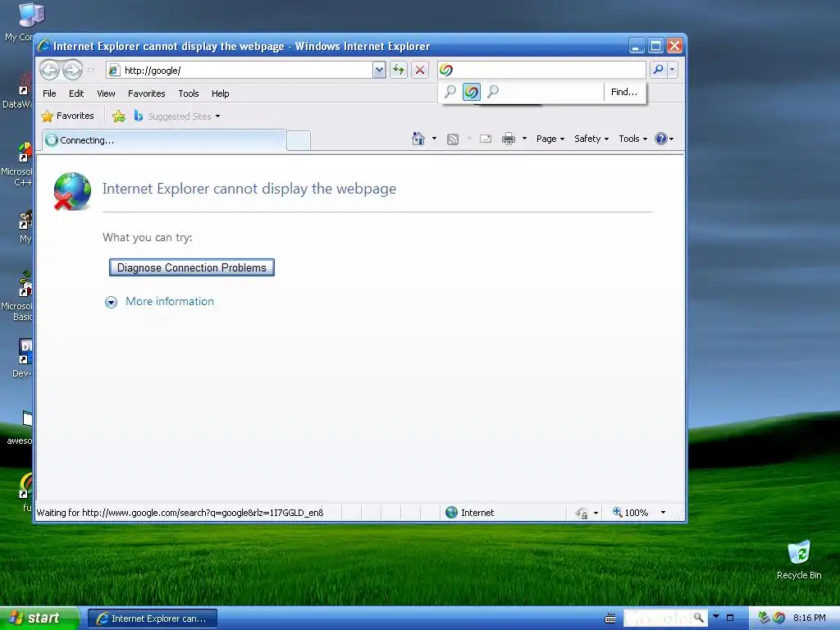Stop loading with the red X icon
The height and width of the screenshot is (630, 840).
click(x=420, y=71)
